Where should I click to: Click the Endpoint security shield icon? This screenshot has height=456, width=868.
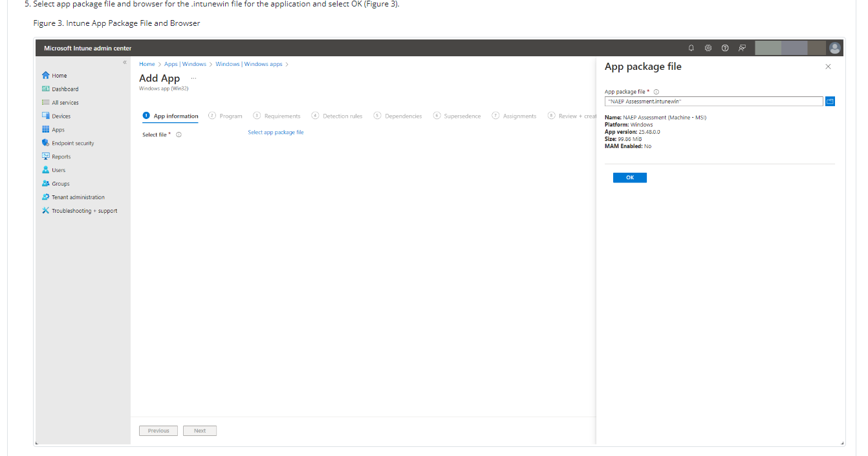(x=46, y=143)
